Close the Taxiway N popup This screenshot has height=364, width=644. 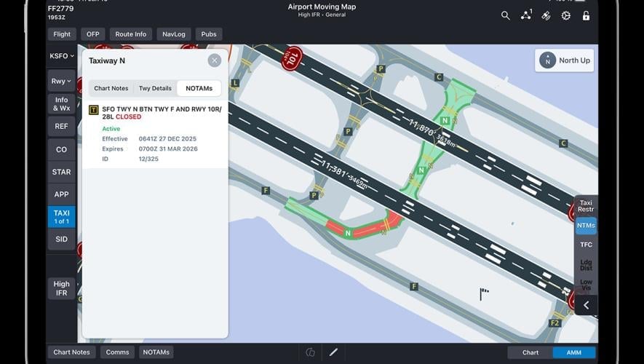coord(214,60)
